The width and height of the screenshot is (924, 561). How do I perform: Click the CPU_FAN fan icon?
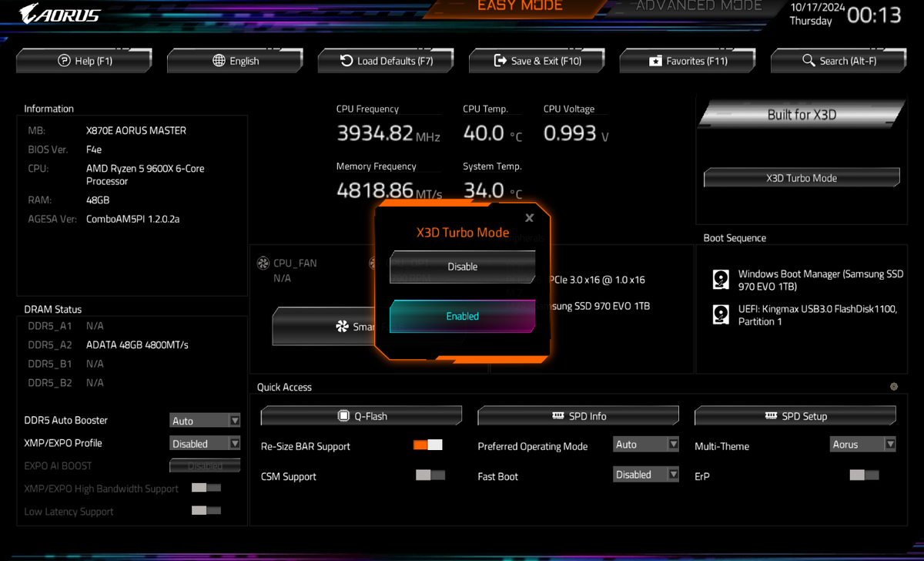[263, 264]
